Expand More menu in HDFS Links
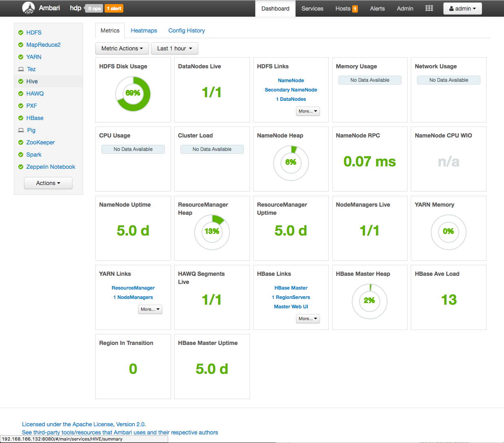Viewport: 504px width, 443px height. tap(307, 111)
